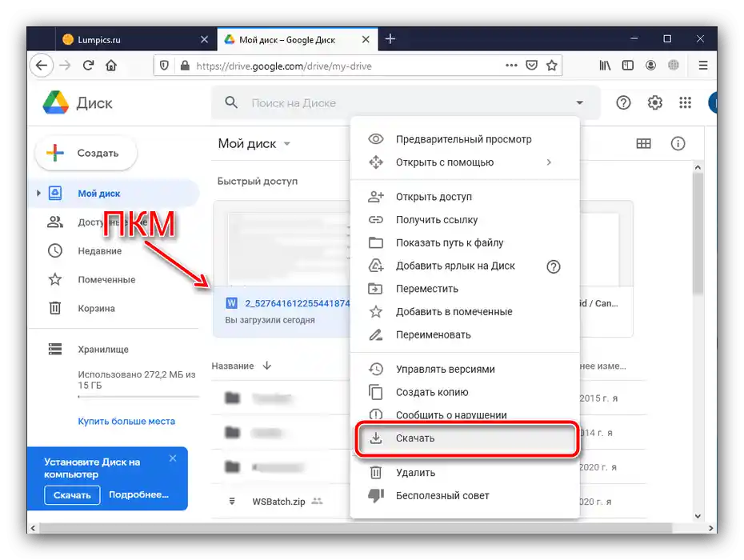Choose Добавить ярлык на Диск
The image size is (744, 560).
coord(465,266)
